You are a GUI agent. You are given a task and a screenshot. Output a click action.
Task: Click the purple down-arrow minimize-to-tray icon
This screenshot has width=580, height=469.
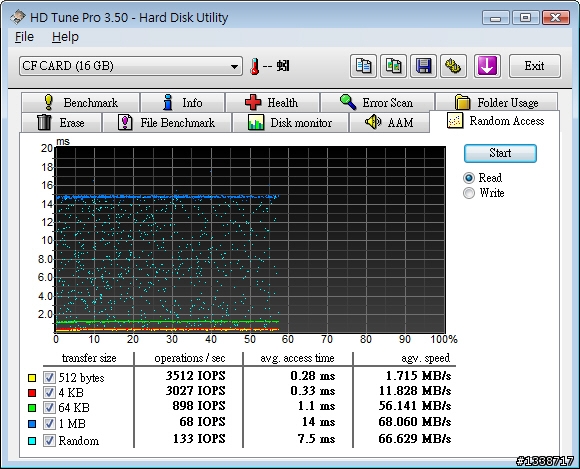[x=487, y=66]
